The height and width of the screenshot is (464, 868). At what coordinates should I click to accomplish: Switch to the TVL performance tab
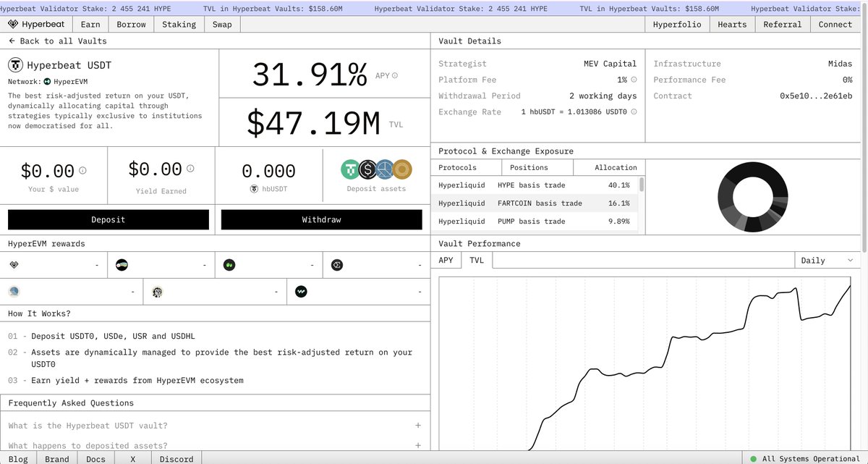[x=476, y=260]
